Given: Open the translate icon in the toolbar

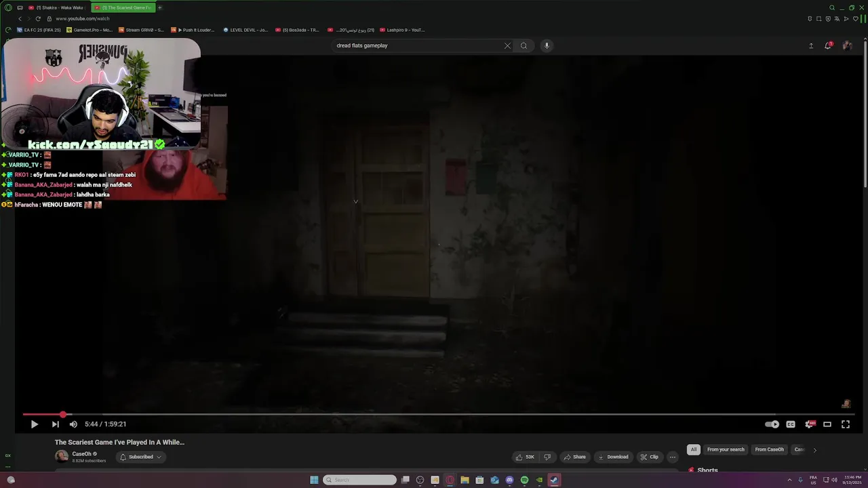Looking at the screenshot, I should [837, 18].
